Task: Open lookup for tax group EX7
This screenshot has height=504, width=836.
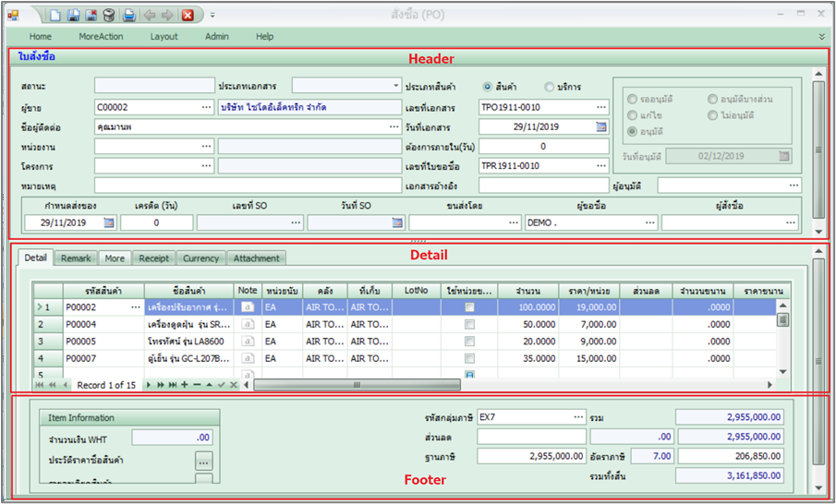Action: tap(578, 417)
